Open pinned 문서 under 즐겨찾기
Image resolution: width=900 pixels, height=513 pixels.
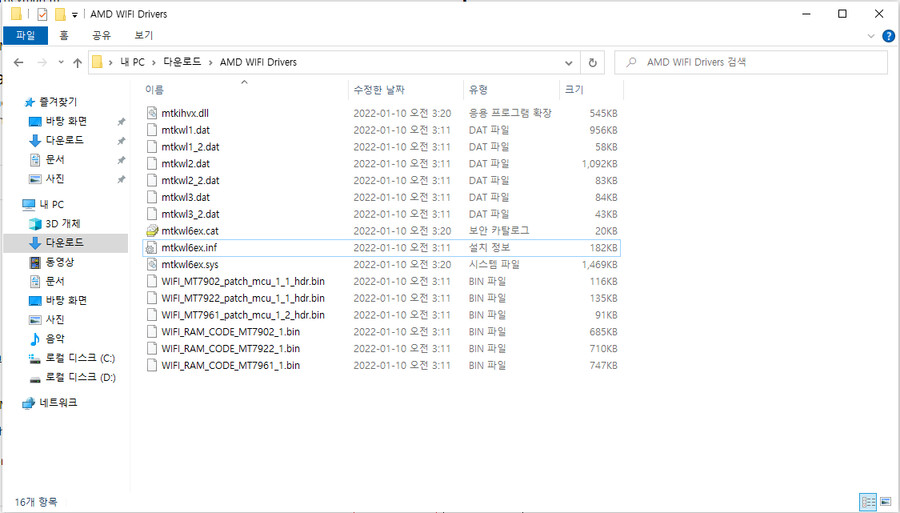[55, 160]
